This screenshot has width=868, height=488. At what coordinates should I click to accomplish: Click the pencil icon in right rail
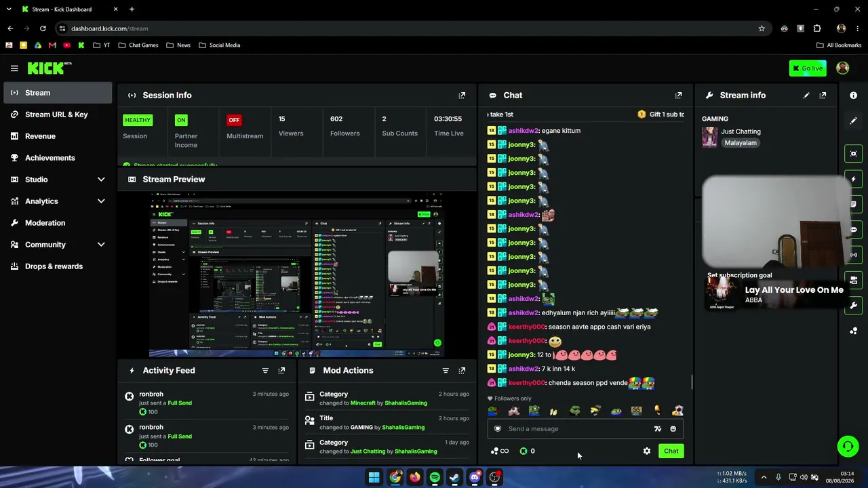[x=853, y=121]
